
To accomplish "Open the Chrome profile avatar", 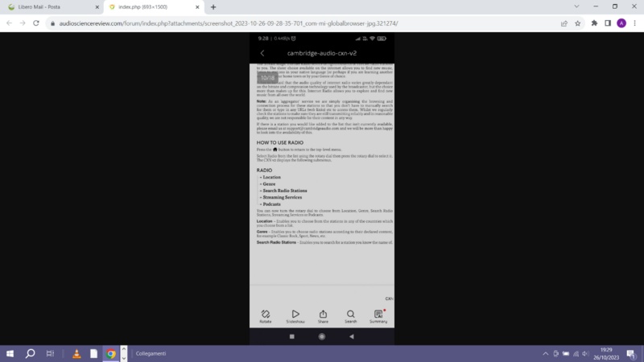I will (x=621, y=23).
